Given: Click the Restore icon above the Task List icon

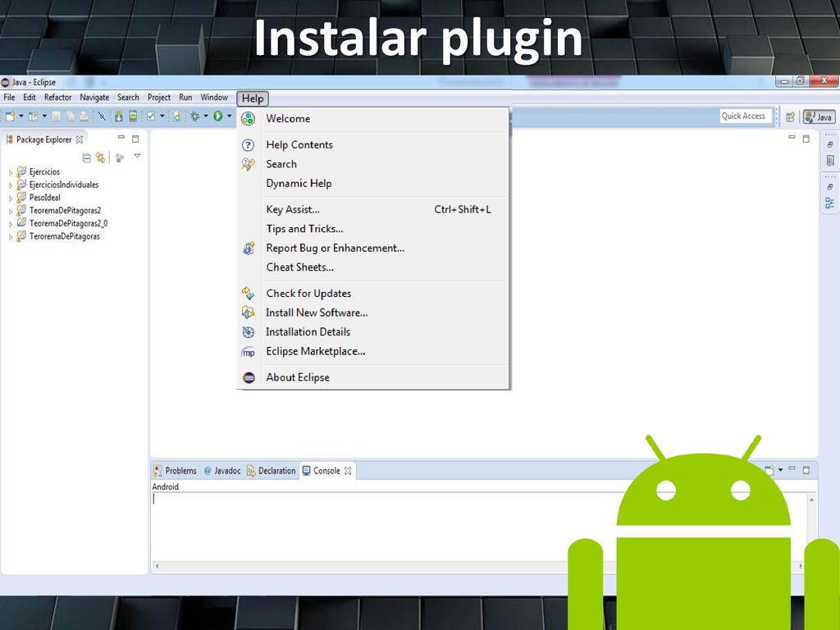Looking at the screenshot, I should [x=830, y=144].
